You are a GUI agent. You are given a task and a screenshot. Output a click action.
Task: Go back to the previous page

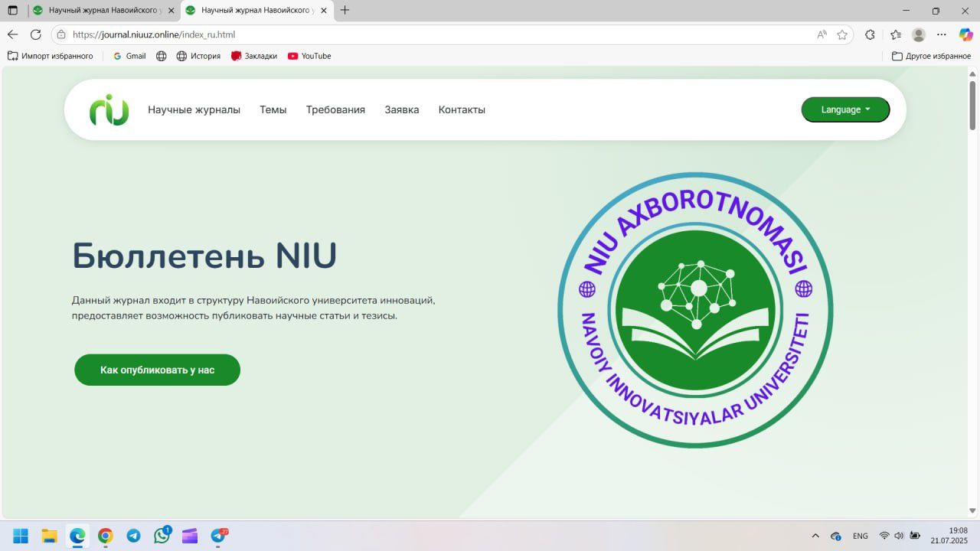(12, 34)
